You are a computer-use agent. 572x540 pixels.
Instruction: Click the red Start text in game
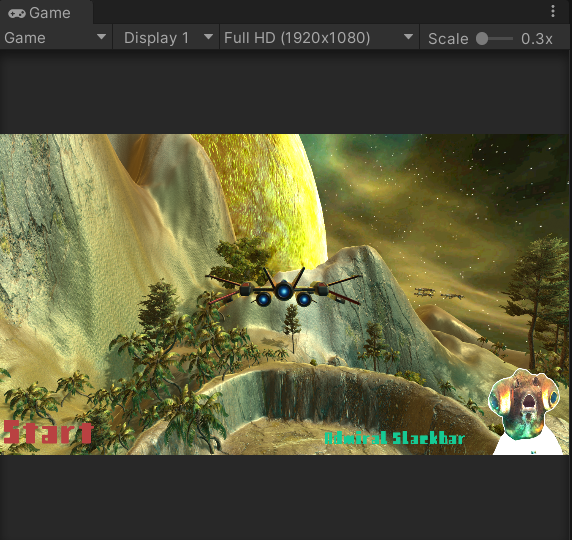pos(48,432)
